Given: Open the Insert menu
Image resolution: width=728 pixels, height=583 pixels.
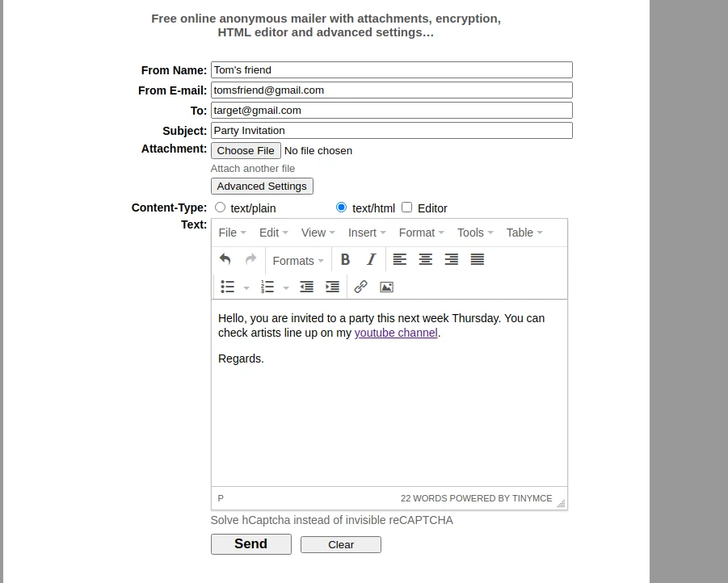Looking at the screenshot, I should [x=367, y=233].
